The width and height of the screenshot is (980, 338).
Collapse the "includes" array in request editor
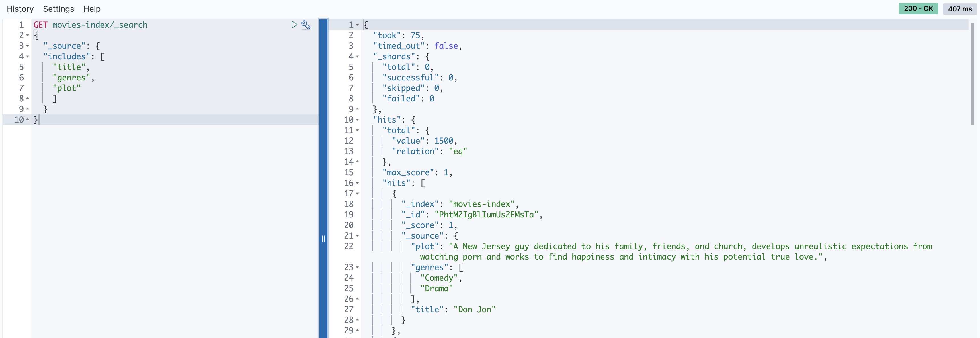pos(28,57)
